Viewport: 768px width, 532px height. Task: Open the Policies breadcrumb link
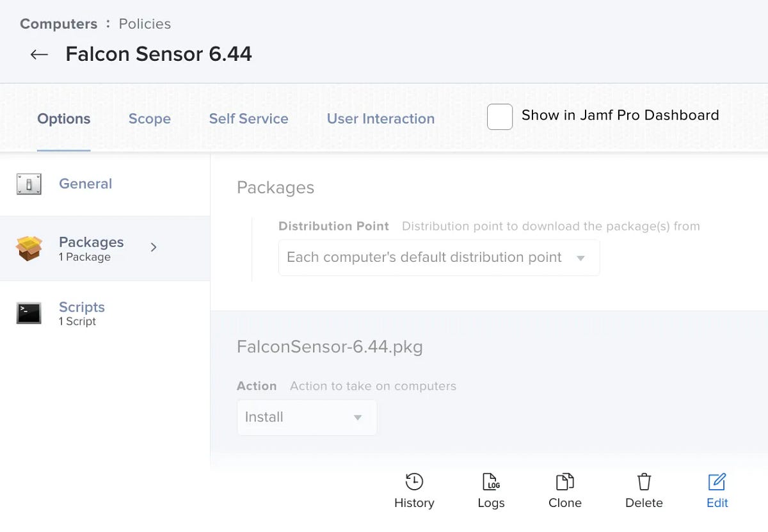(145, 24)
